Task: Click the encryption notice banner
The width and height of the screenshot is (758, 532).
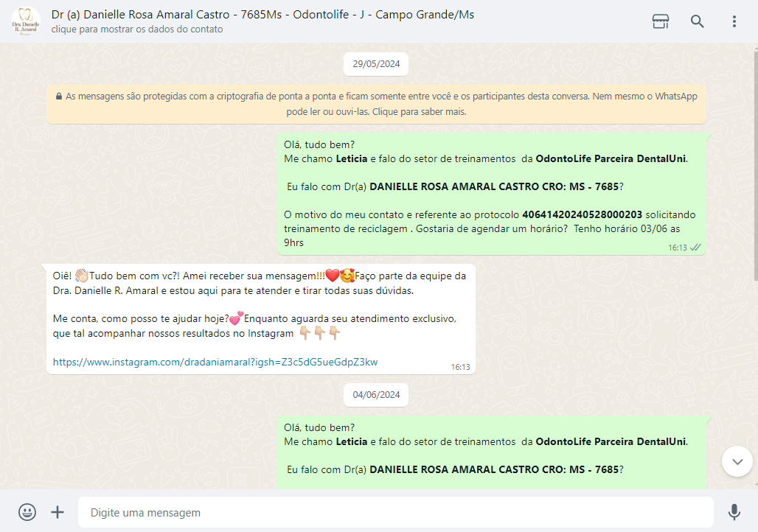Action: [x=376, y=104]
